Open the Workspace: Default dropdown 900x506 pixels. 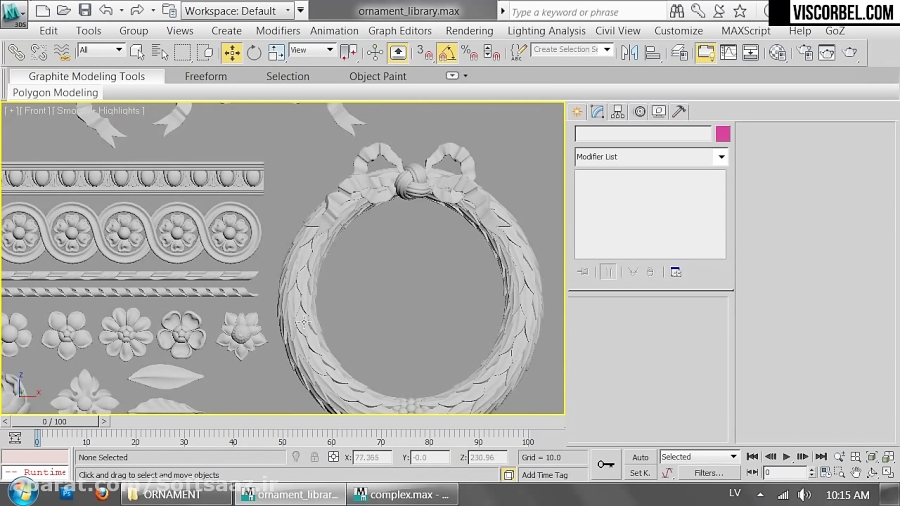pos(239,11)
